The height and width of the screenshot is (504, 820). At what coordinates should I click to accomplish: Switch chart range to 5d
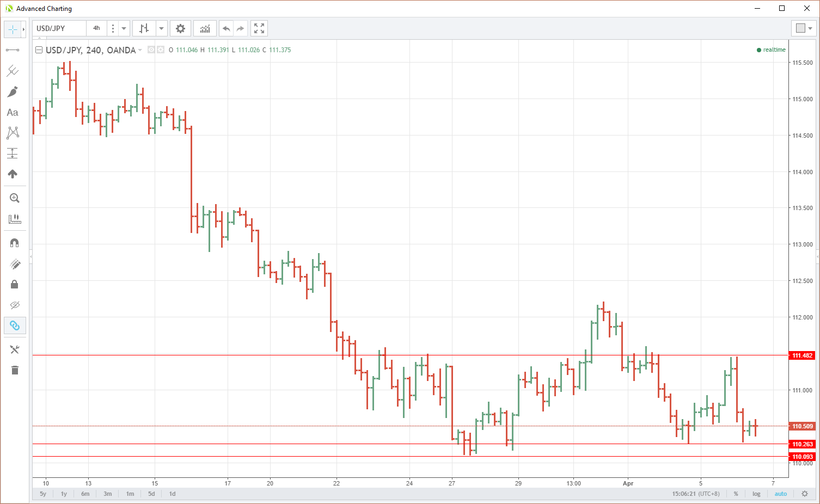[151, 494]
